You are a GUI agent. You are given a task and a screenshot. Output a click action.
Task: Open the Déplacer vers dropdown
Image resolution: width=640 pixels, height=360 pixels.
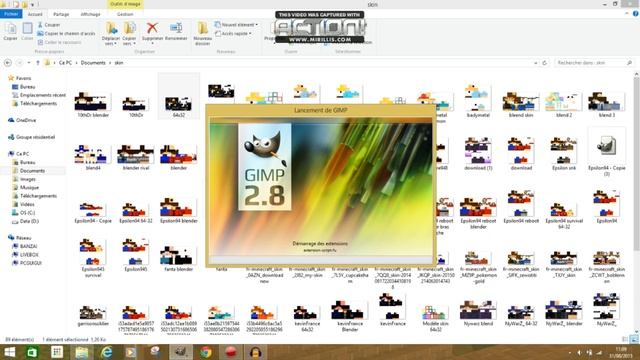[111, 43]
